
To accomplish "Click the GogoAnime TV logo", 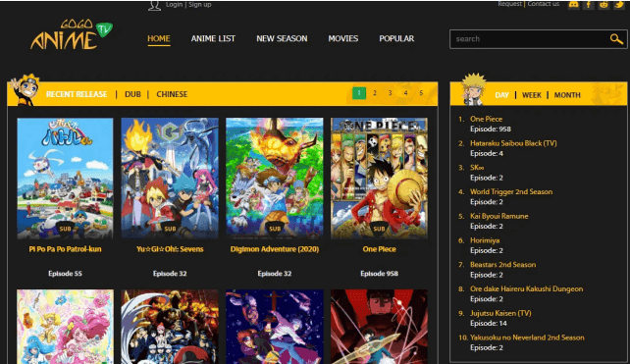I will pos(72,34).
